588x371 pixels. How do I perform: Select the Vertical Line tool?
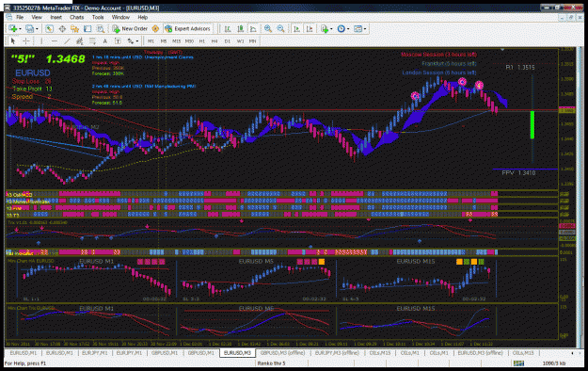coord(41,40)
